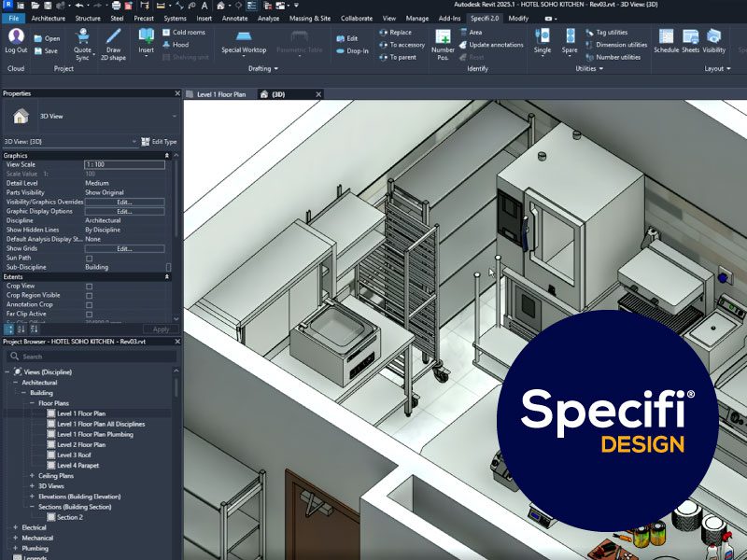The image size is (747, 560).
Task: Toggle Far Clip Active checkbox
Action: 89,315
